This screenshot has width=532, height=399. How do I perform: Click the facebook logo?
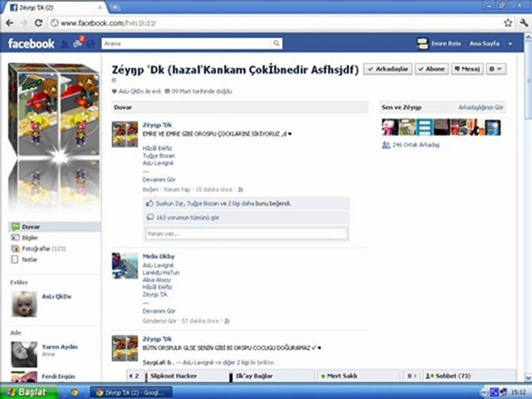(31, 43)
